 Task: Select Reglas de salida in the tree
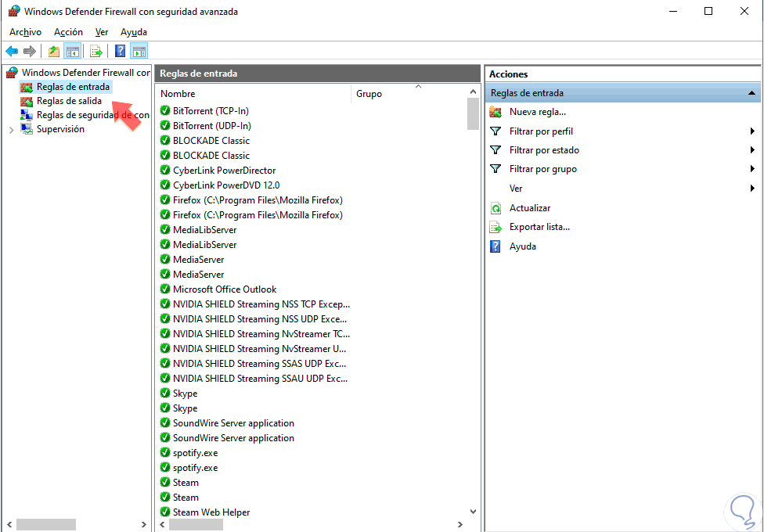[69, 101]
